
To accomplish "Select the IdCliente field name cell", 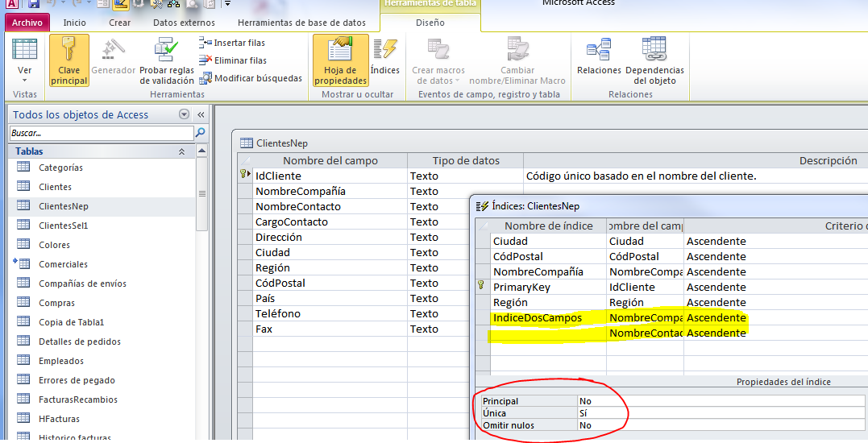I will 330,176.
